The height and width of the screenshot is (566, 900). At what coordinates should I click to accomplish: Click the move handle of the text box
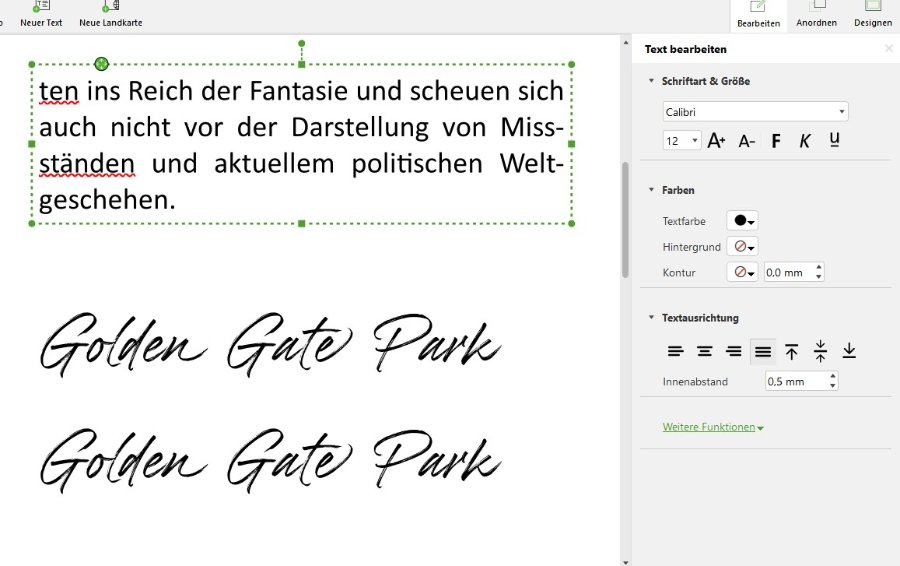pyautogui.click(x=101, y=64)
